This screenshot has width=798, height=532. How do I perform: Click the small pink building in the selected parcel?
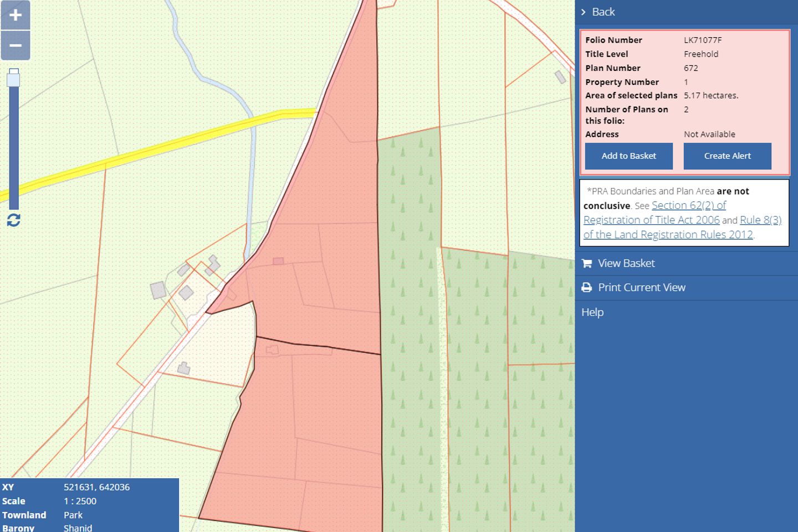(x=278, y=261)
